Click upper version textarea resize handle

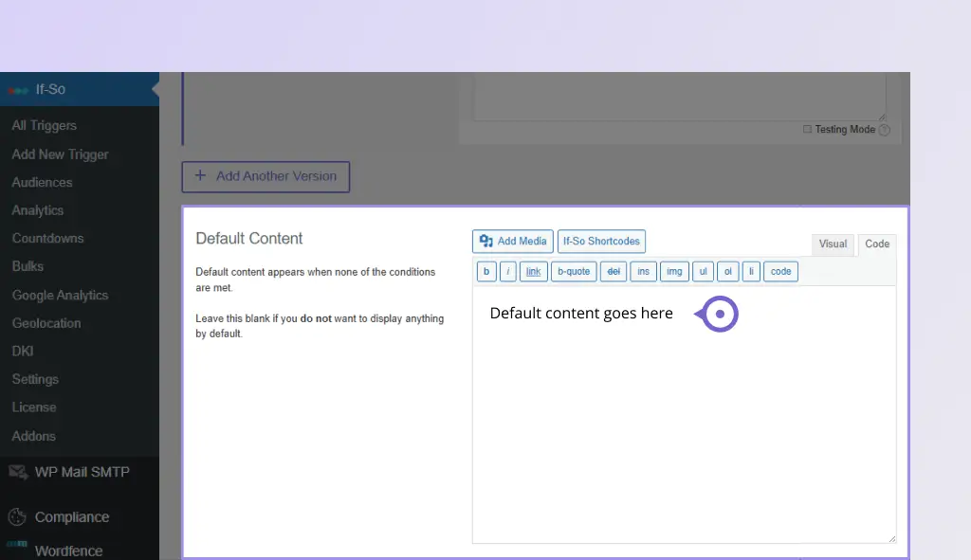(882, 117)
